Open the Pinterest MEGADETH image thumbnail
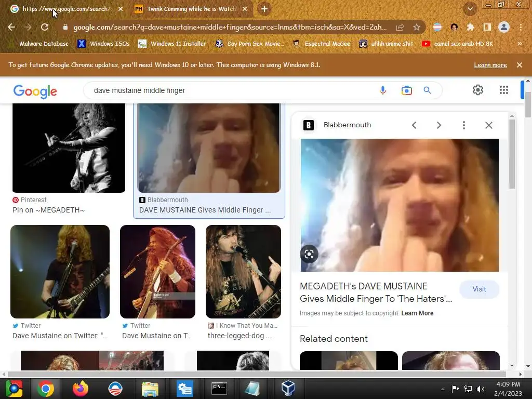Screen dimensions: 532x399 tap(69, 148)
